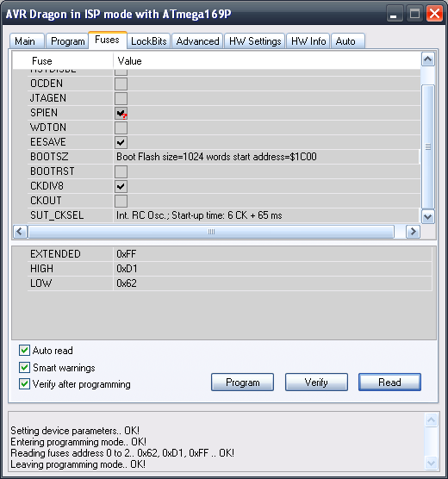Open the HW Settings tab

tap(255, 41)
